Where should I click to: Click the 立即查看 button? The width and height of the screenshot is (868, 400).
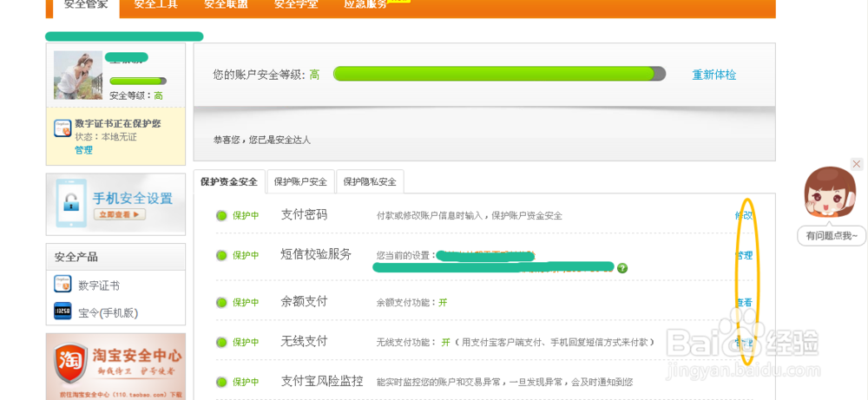pos(120,214)
